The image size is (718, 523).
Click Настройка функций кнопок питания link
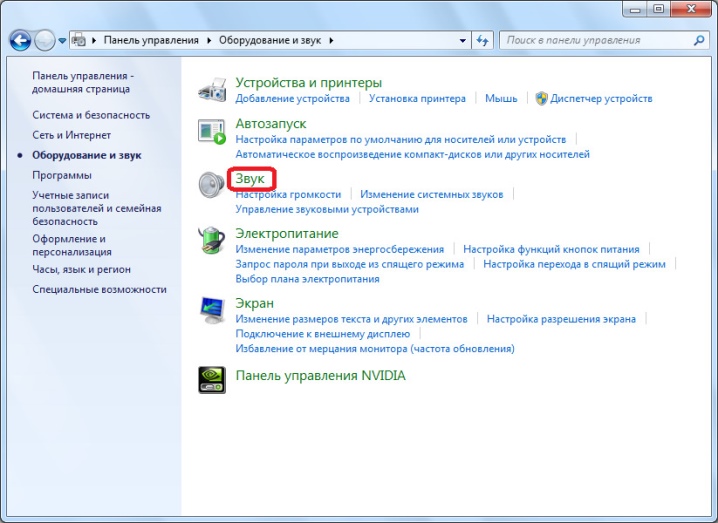551,249
